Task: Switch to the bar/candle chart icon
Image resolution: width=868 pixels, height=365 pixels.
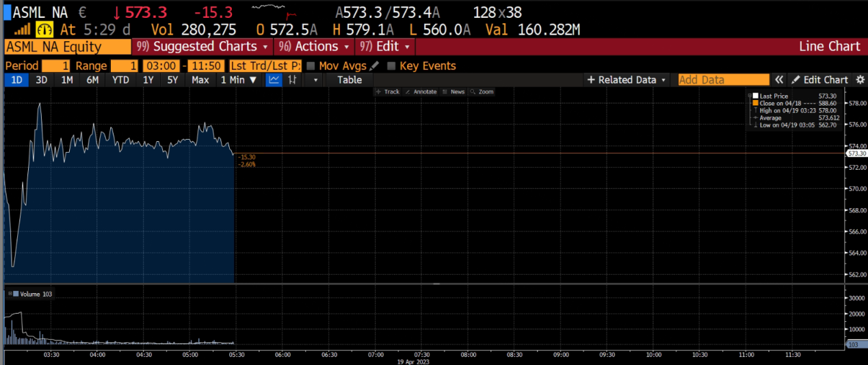Action: click(292, 79)
